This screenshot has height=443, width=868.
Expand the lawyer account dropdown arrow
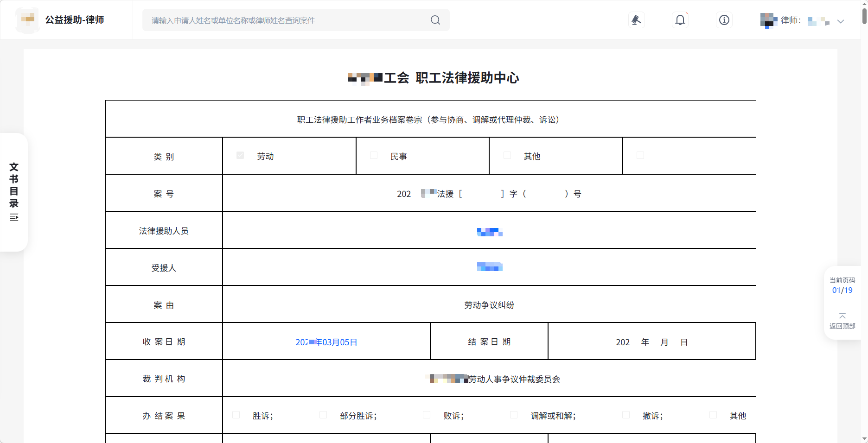[840, 21]
